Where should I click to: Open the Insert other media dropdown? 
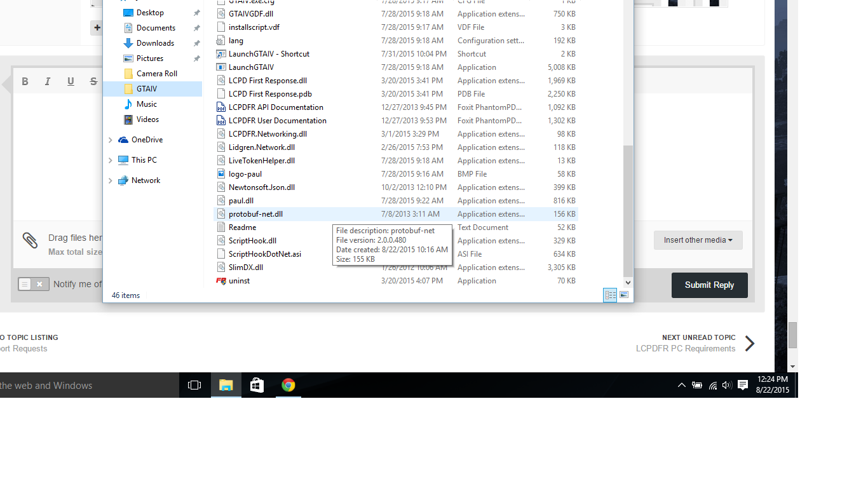click(x=698, y=240)
